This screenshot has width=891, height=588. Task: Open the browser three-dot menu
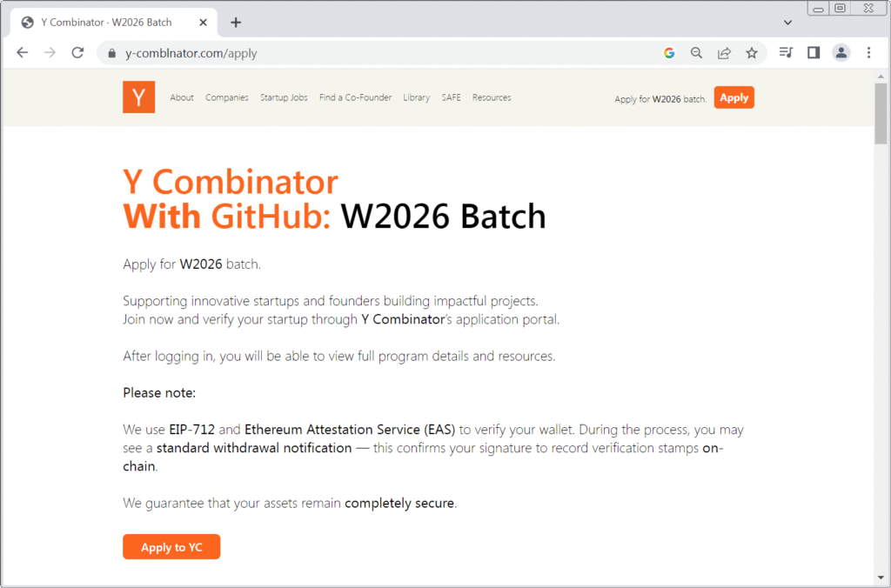[868, 52]
